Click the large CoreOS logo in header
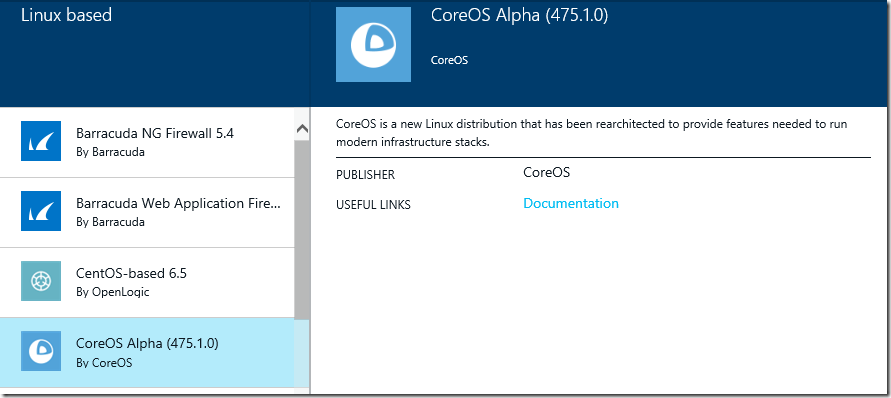This screenshot has width=891, height=398. (373, 44)
